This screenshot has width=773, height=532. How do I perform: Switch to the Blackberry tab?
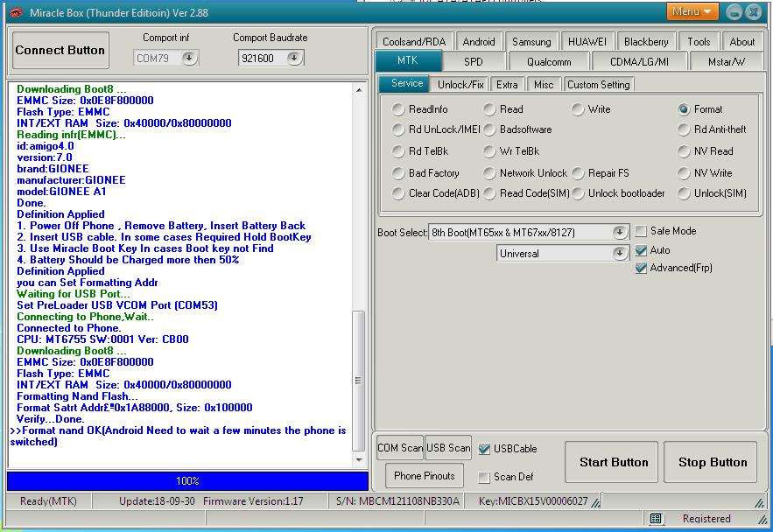(x=646, y=42)
